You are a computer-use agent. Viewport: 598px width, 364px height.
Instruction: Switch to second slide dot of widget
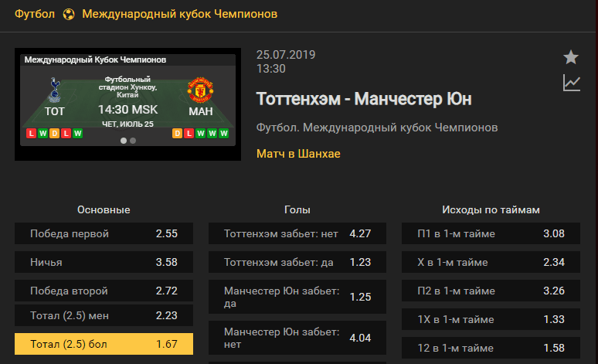pos(133,141)
